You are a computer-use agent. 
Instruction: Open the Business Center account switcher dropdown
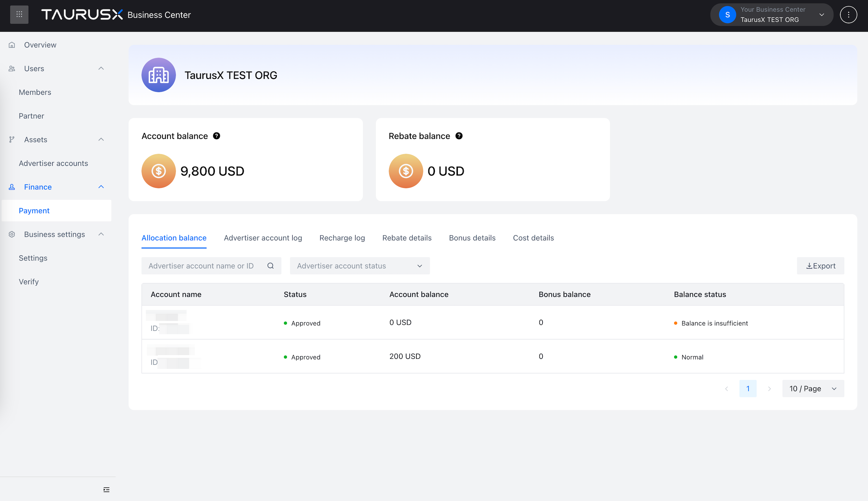point(772,15)
